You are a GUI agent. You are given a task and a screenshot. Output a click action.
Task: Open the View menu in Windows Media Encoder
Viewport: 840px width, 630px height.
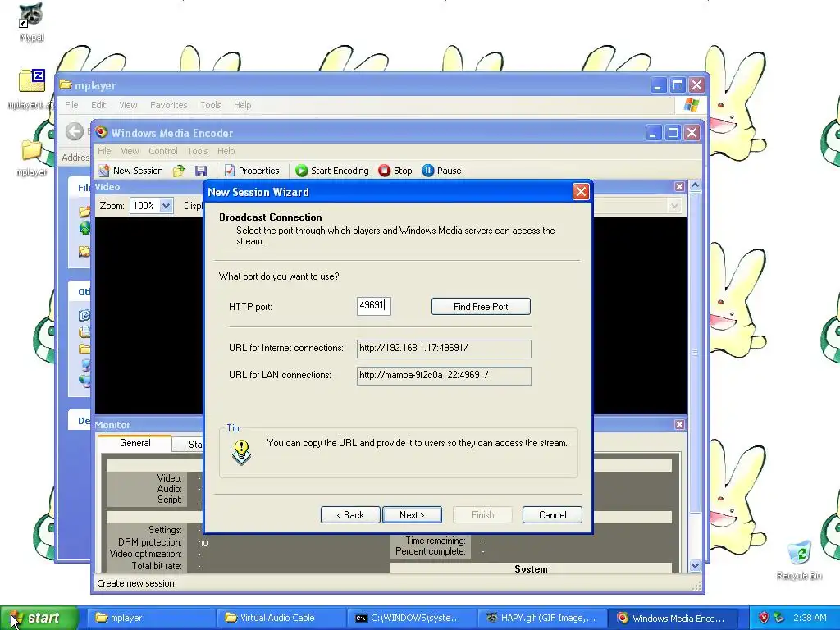point(130,151)
